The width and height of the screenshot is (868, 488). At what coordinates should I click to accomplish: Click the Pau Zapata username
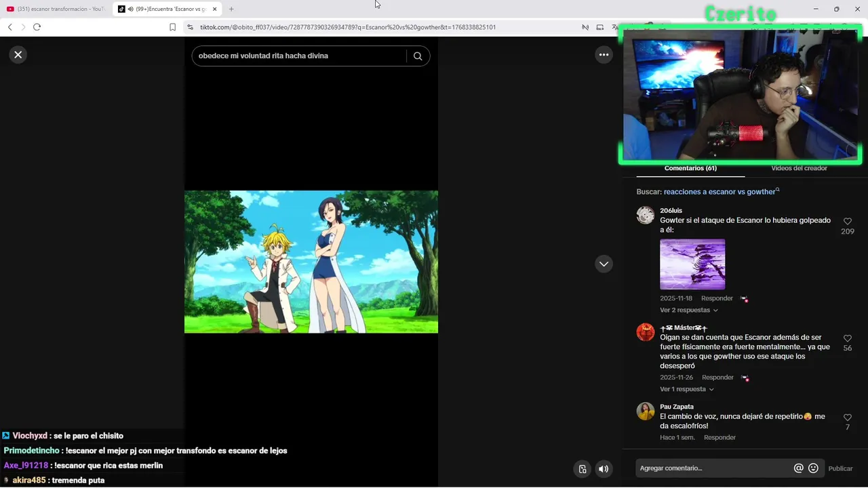(x=677, y=407)
